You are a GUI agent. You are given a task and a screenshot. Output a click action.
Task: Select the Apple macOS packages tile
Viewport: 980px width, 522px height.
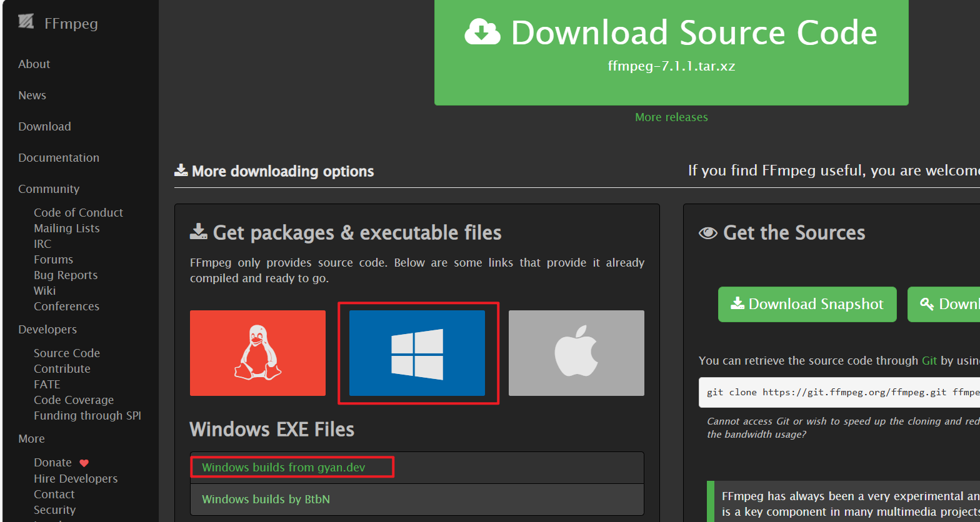click(576, 353)
